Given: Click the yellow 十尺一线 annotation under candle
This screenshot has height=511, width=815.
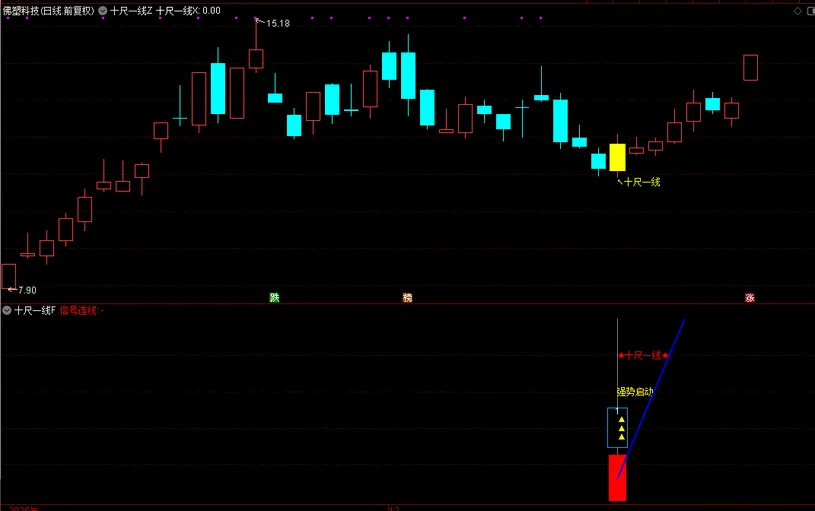Looking at the screenshot, I should [x=642, y=182].
